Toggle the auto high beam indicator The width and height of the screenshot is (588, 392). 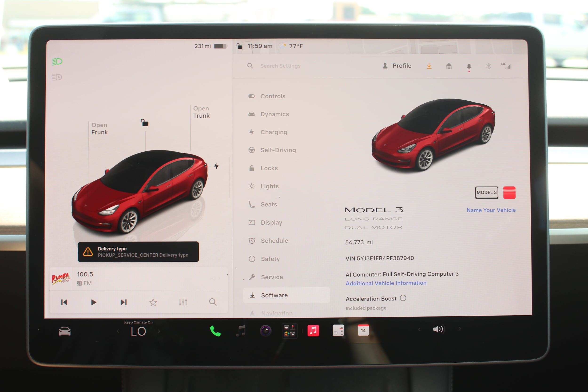click(x=57, y=77)
